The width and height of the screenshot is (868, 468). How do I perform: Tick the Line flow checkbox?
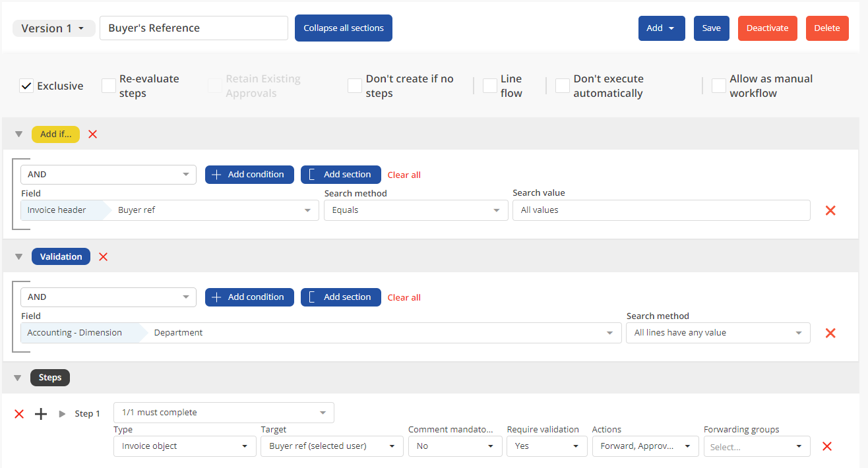tap(490, 86)
